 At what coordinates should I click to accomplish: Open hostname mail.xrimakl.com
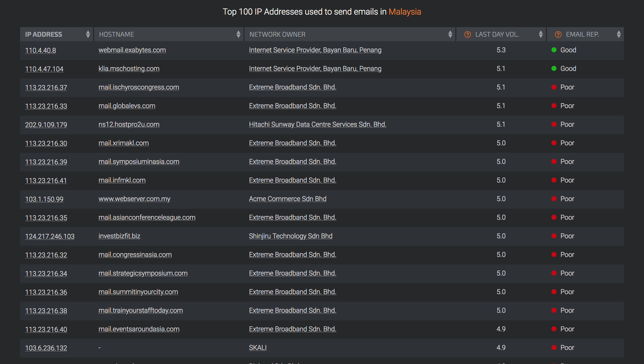click(x=124, y=143)
